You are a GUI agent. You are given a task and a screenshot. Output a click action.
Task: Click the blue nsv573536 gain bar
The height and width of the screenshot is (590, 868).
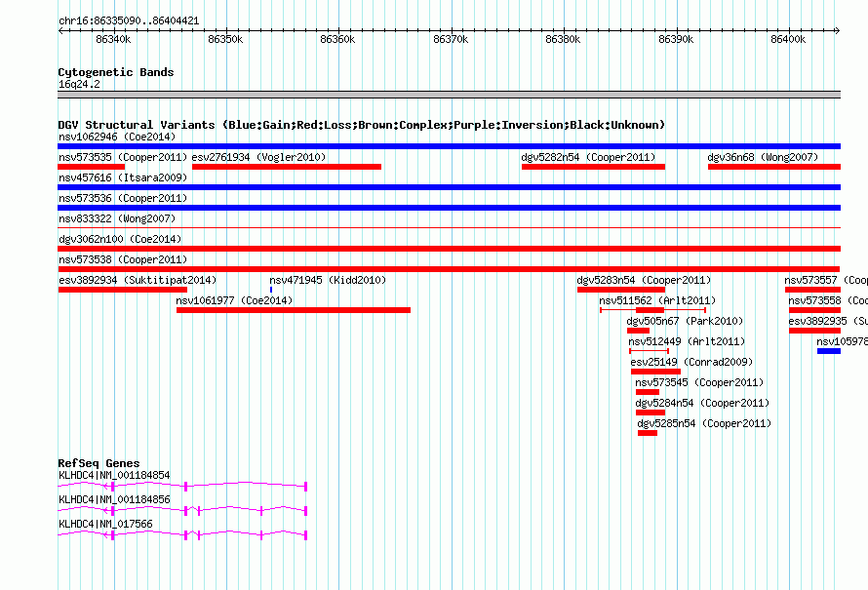(x=449, y=208)
